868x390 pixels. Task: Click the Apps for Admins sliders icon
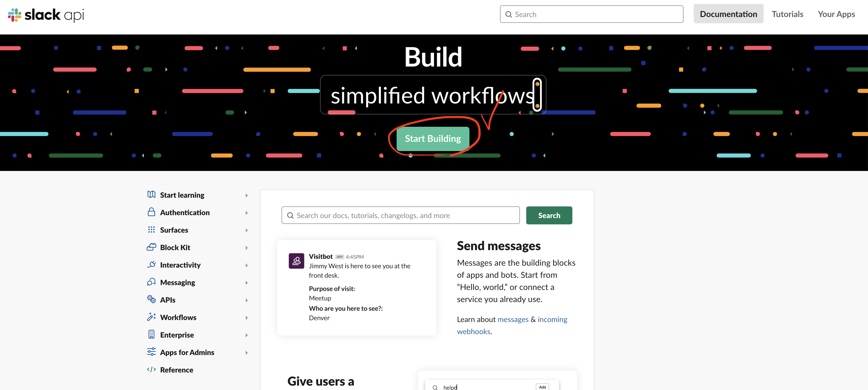[x=151, y=352]
